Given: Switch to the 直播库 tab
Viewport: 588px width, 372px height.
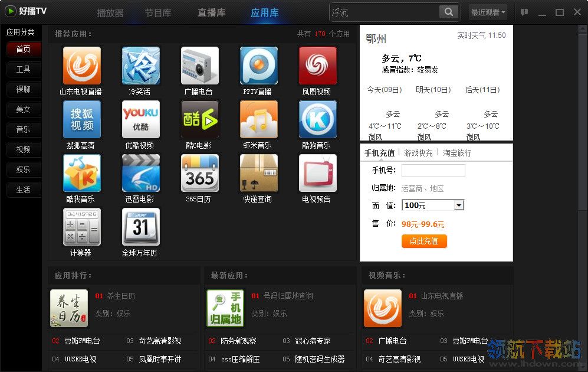Looking at the screenshot, I should tap(212, 13).
